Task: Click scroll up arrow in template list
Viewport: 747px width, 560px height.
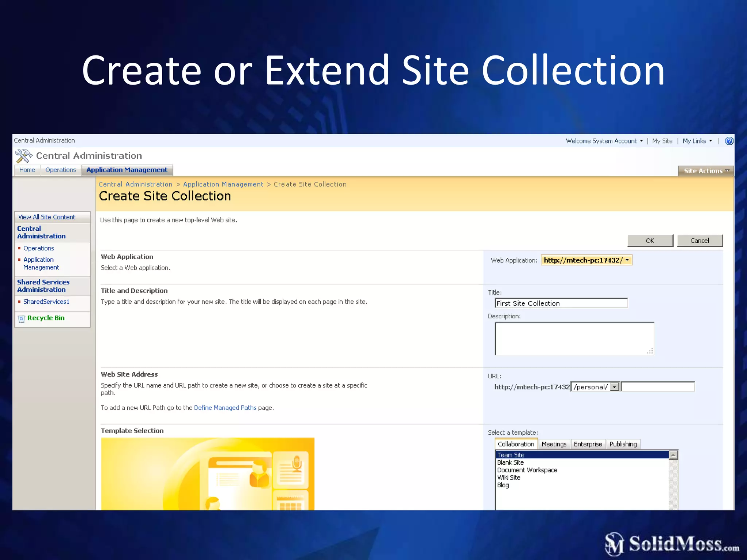Action: [x=673, y=455]
